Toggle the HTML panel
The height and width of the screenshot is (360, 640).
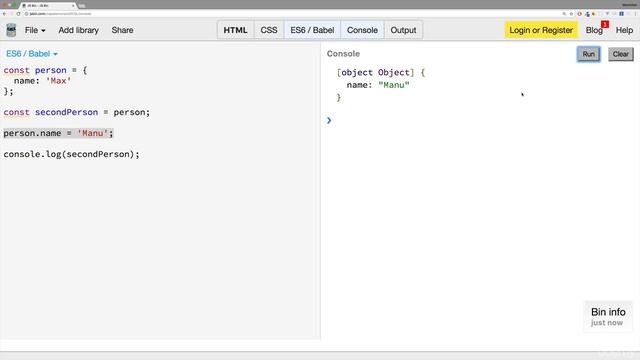pos(236,30)
